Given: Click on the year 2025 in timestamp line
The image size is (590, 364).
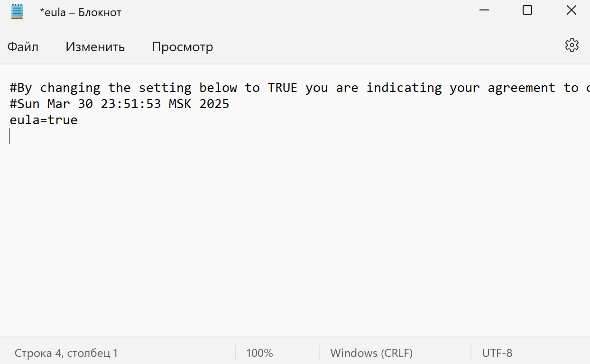Looking at the screenshot, I should coord(214,104).
